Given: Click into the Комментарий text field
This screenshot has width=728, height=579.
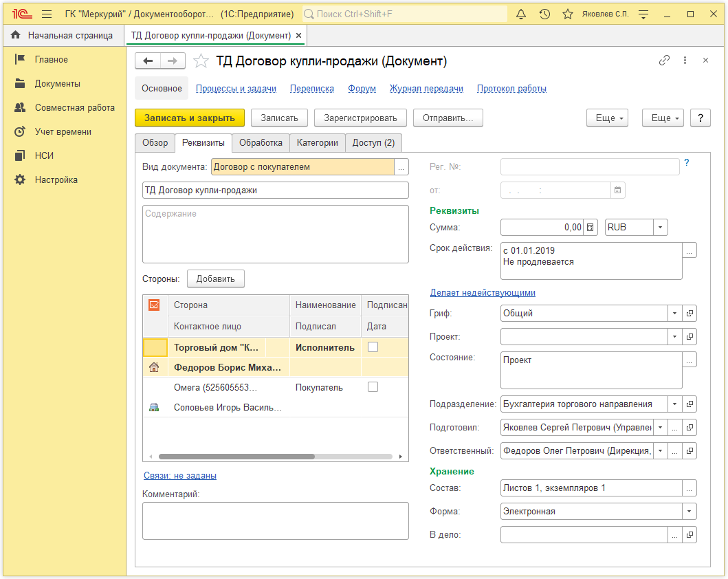Looking at the screenshot, I should tap(275, 521).
